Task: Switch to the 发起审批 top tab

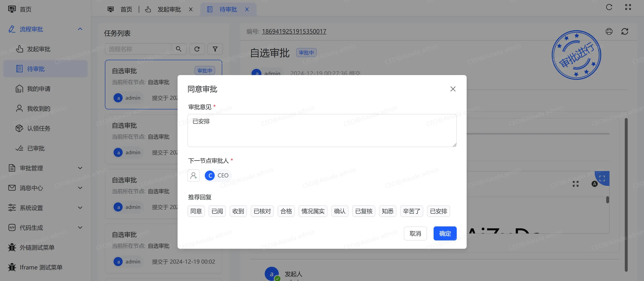Action: point(164,9)
